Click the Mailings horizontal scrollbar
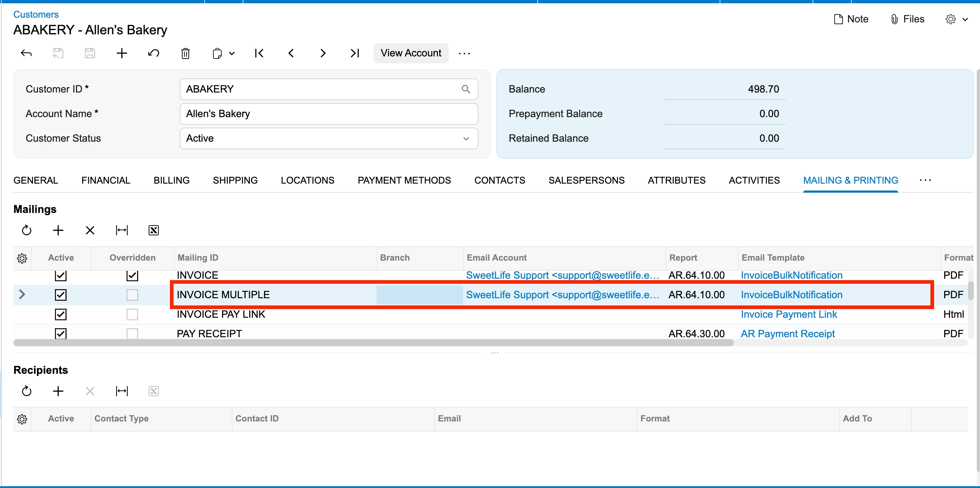This screenshot has width=980, height=488. click(373, 343)
